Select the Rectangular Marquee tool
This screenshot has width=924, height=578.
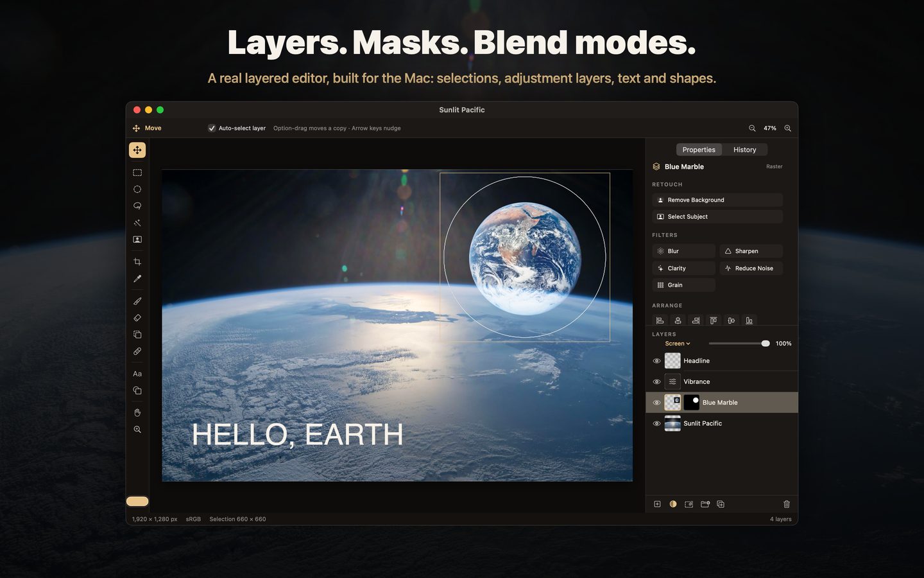(137, 173)
